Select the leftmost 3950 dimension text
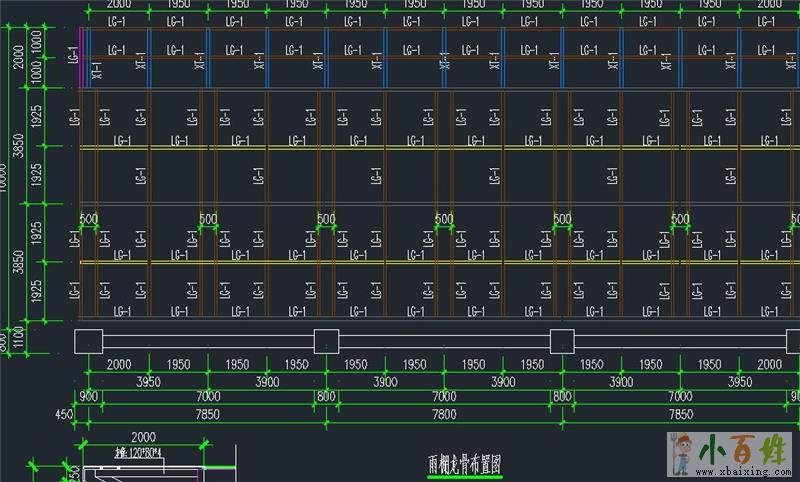 (x=148, y=382)
